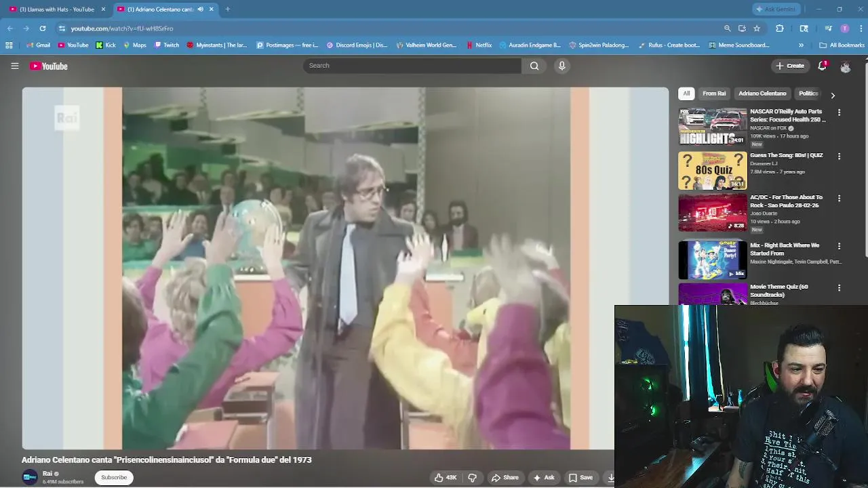
Task: Show more filter chips with right arrow
Action: pyautogui.click(x=833, y=95)
